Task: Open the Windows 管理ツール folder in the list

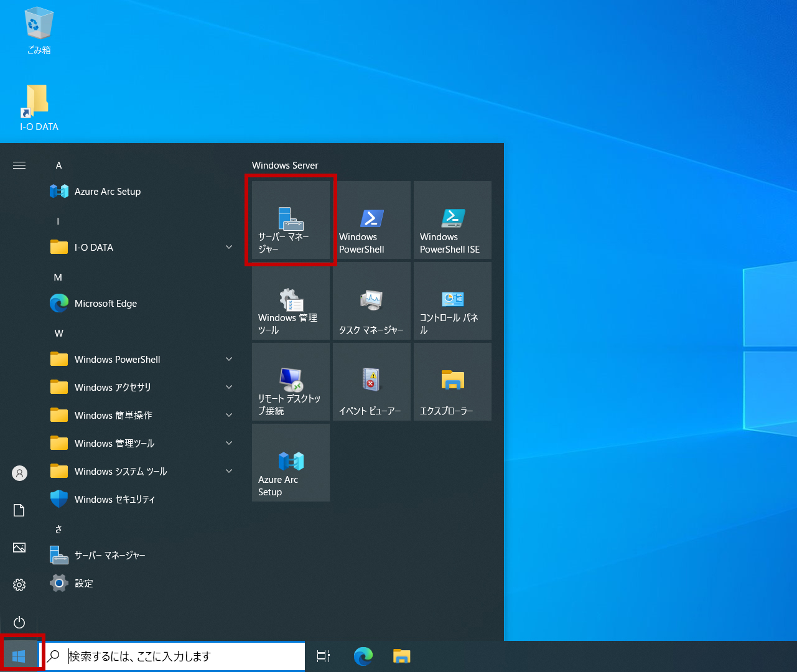Action: point(143,443)
